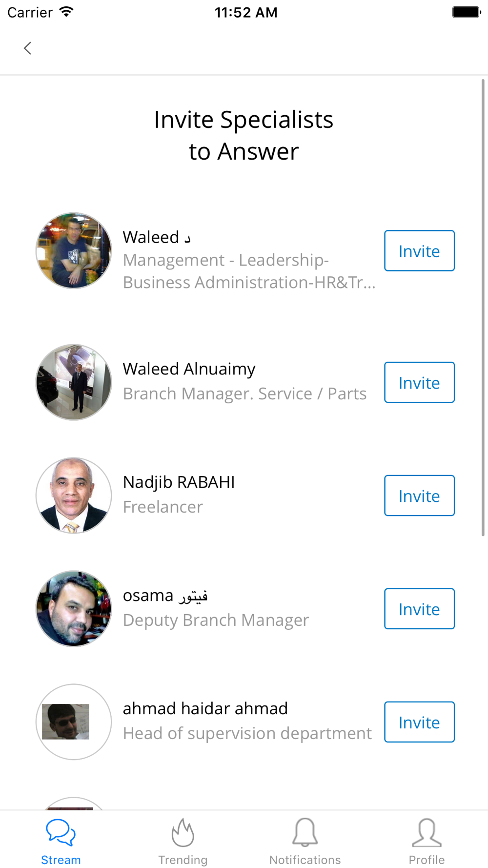Select the Waleed Alnuaimy name text

[x=189, y=370]
